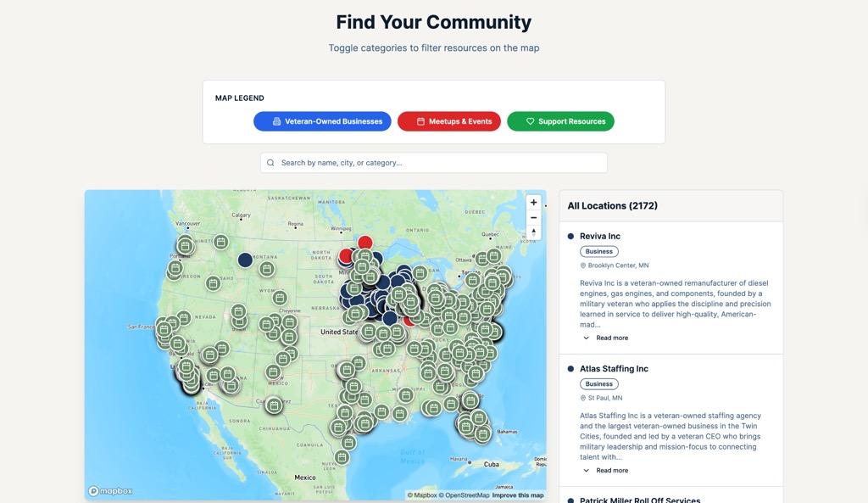Open the OpenStreetMap attribution link
Image resolution: width=868 pixels, height=503 pixels.
tap(464, 495)
